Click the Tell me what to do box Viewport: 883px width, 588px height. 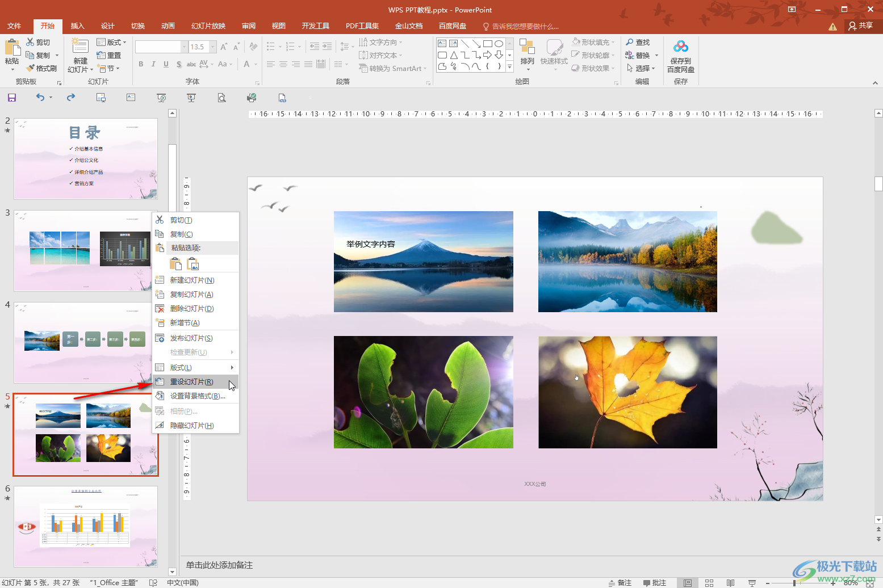pos(521,26)
